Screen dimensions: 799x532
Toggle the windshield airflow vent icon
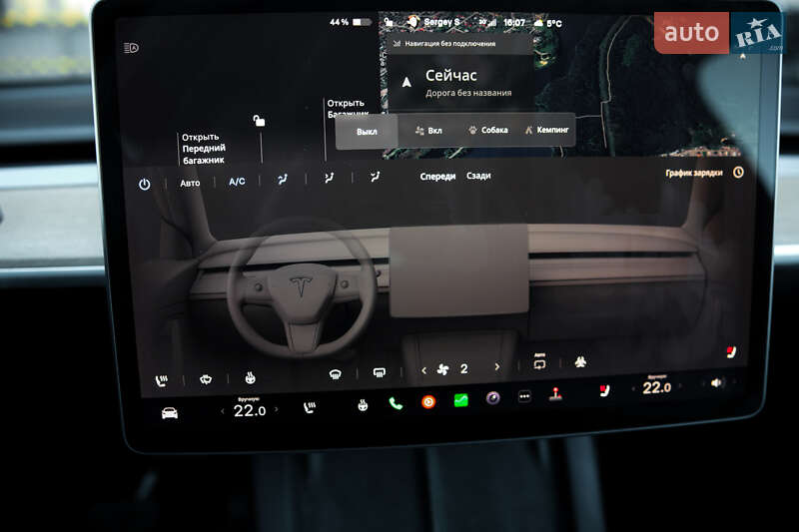[x=283, y=179]
